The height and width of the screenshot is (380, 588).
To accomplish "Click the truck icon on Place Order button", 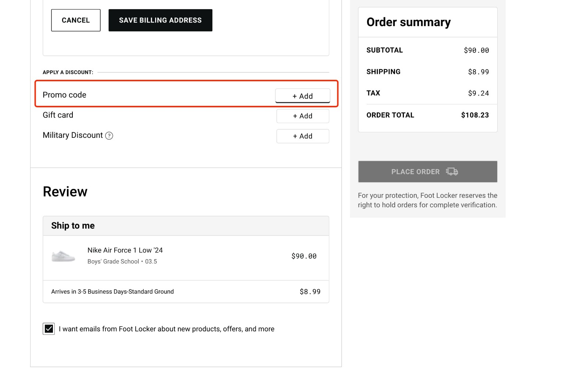I will tap(452, 171).
